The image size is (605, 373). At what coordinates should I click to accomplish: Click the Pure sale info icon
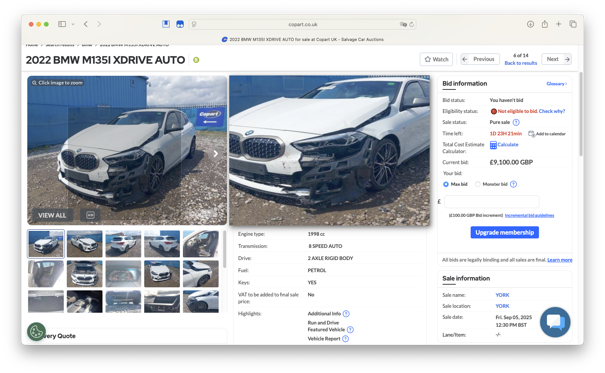[516, 122]
